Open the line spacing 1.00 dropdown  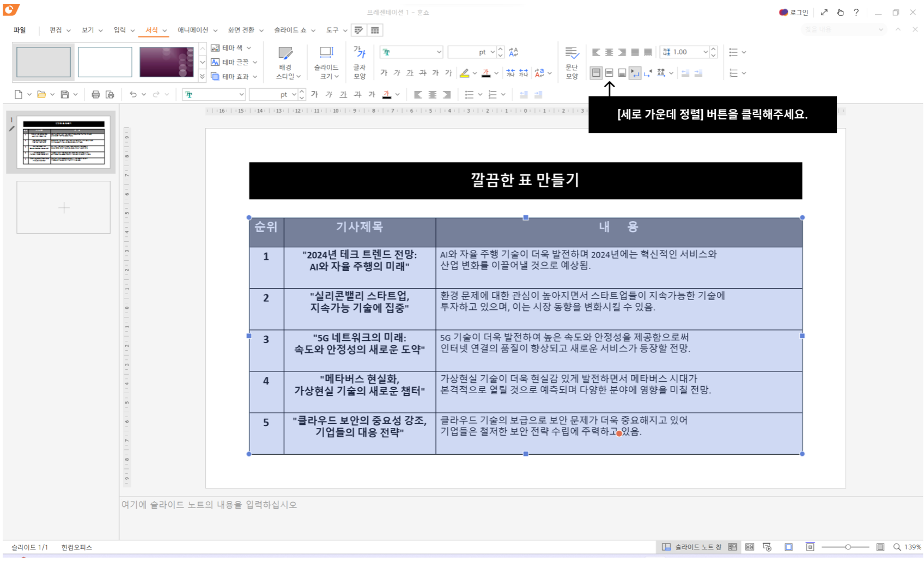(x=706, y=52)
